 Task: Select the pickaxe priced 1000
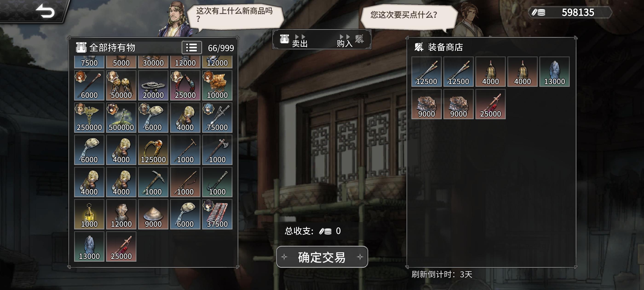pyautogui.click(x=153, y=182)
